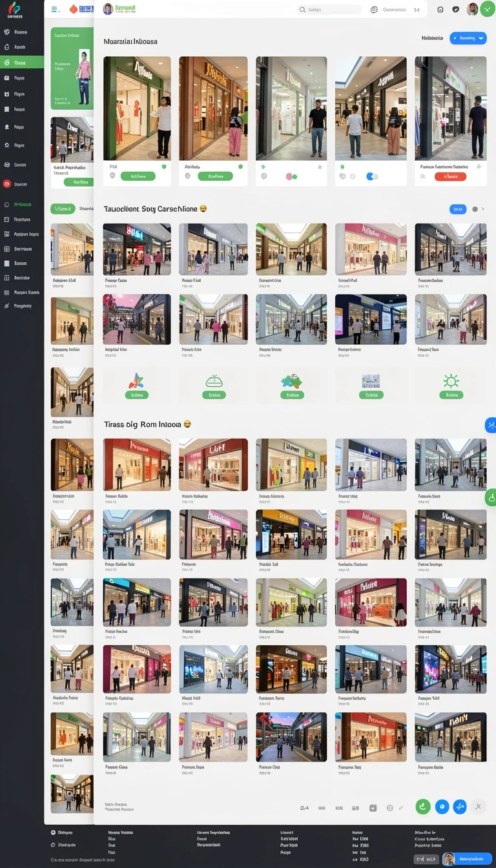This screenshot has width=496, height=868.
Task: Click the blue chat button in footer corner
Action: pos(468,859)
